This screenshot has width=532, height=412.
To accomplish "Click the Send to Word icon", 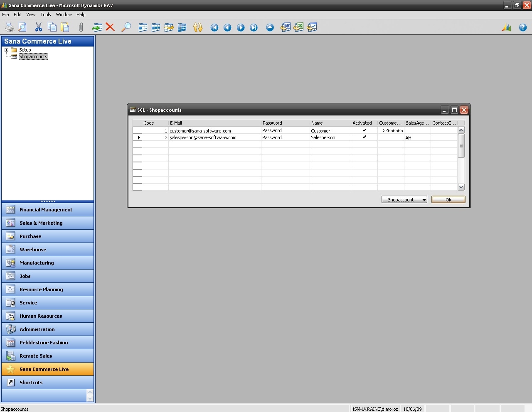I will 286,27.
